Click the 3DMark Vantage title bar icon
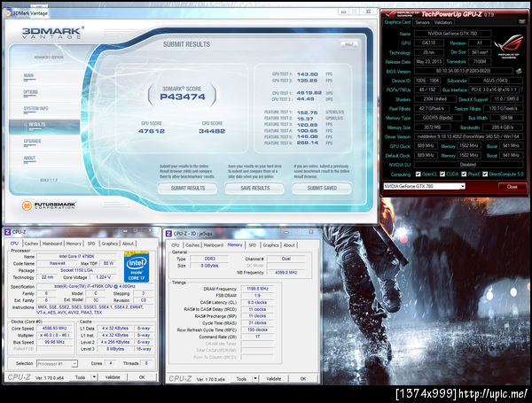The height and width of the screenshot is (403, 532). click(x=9, y=13)
